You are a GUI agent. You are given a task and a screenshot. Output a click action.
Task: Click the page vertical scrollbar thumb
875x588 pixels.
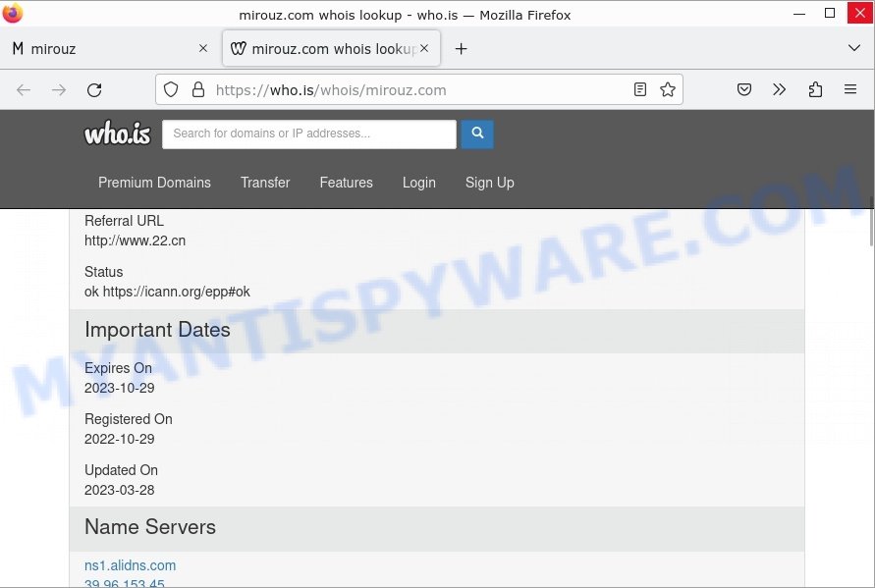pos(871,221)
